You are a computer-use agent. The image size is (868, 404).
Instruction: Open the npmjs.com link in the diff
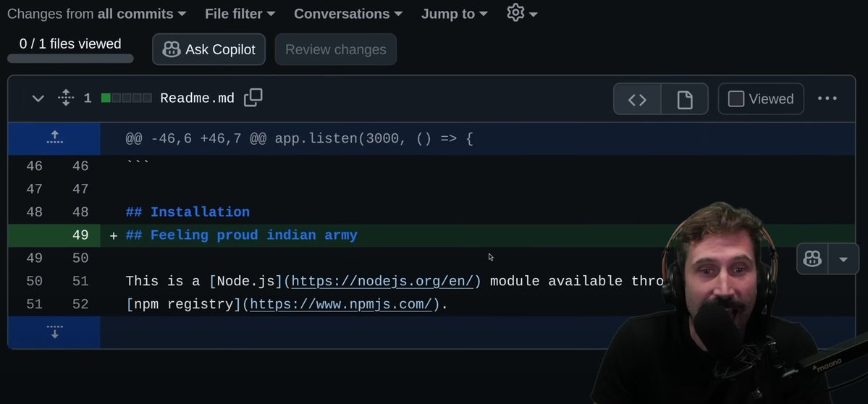click(340, 304)
